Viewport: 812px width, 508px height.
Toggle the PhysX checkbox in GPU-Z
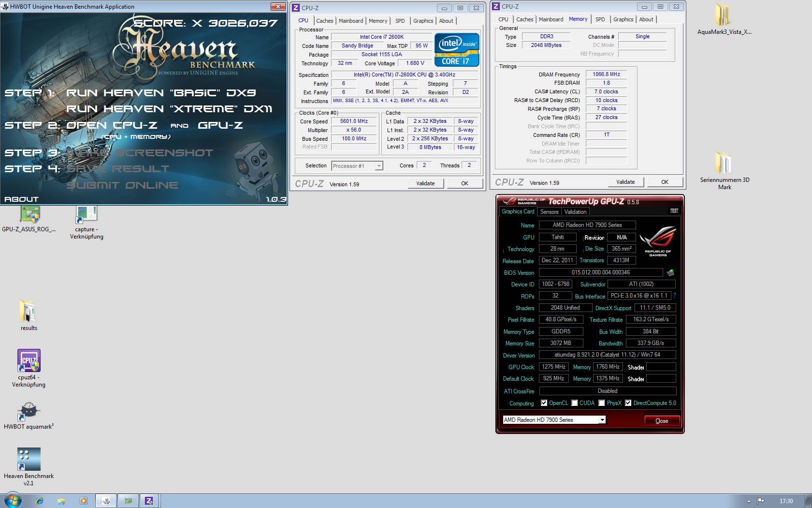601,403
